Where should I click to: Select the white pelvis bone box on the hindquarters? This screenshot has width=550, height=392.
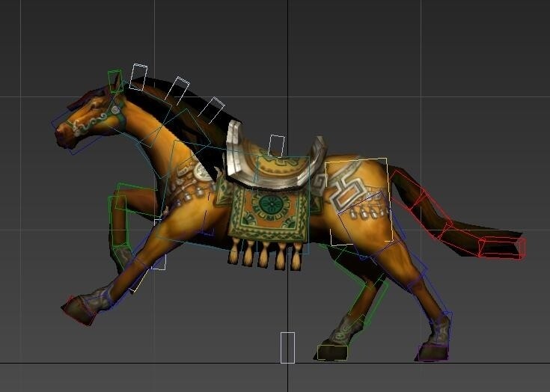pyautogui.click(x=358, y=201)
